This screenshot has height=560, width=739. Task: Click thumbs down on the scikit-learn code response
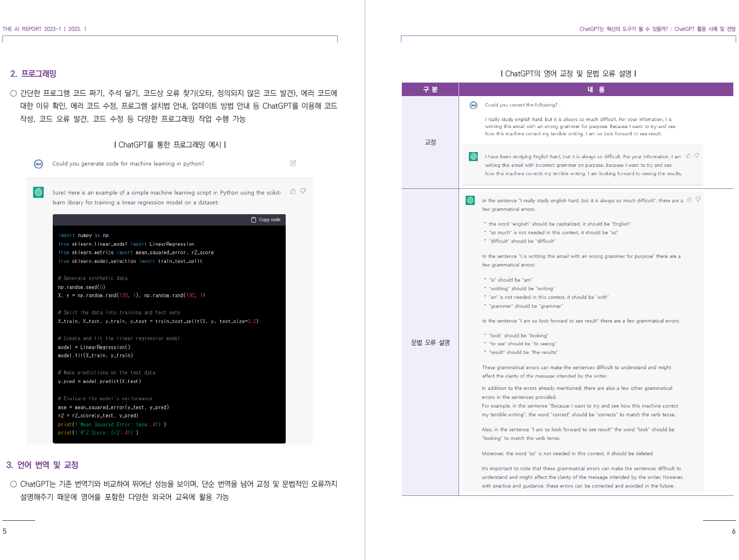(x=303, y=191)
